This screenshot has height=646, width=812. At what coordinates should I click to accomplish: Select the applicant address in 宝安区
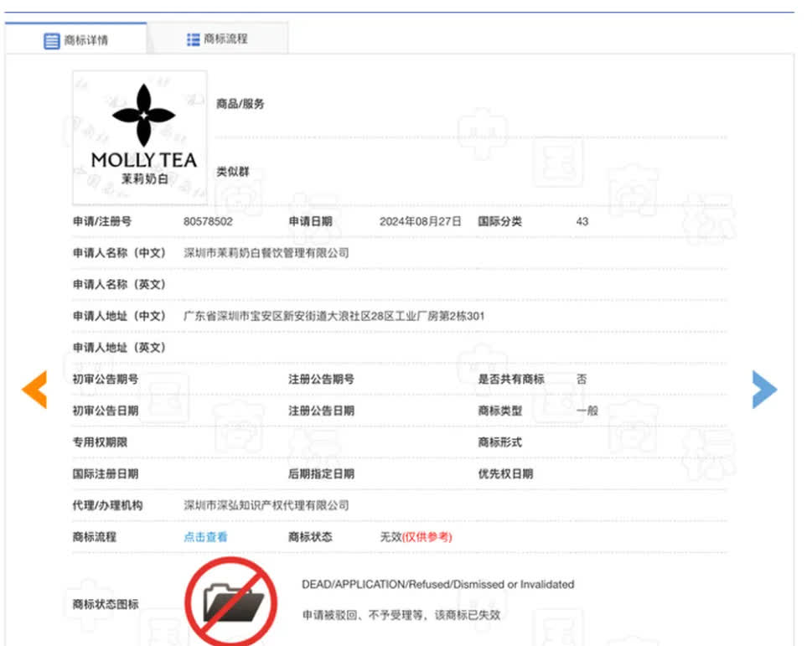tap(334, 316)
